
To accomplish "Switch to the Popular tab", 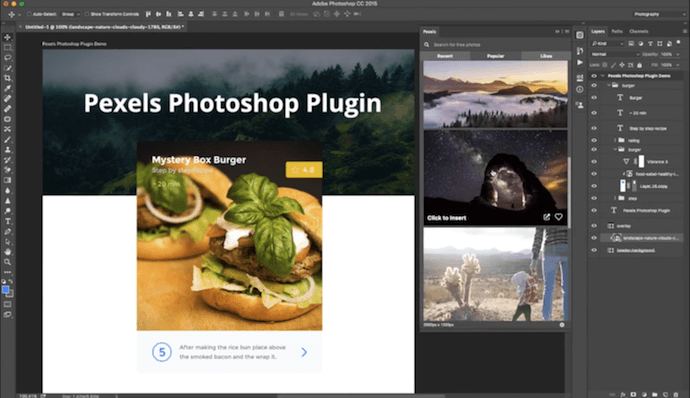I will point(495,56).
